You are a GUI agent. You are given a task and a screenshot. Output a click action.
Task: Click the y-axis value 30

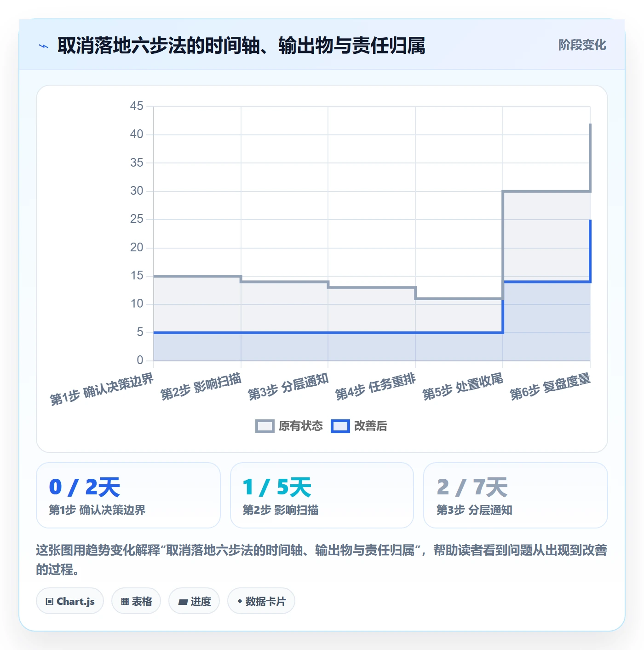pyautogui.click(x=137, y=191)
